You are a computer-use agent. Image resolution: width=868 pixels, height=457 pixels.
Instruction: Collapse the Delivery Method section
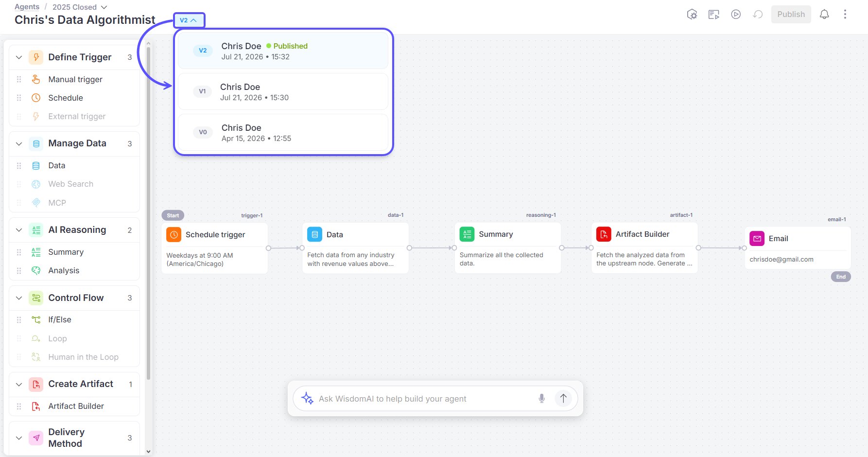[19, 438]
